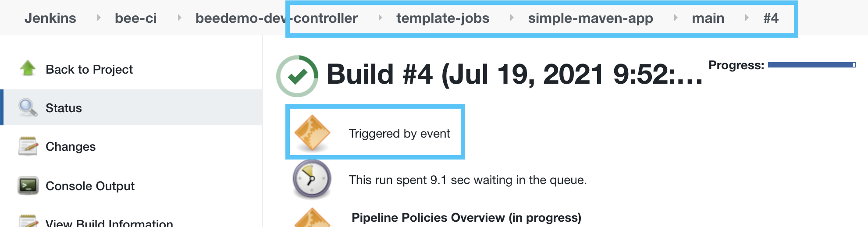The width and height of the screenshot is (868, 227).
Task: Open the simple-maven-app breadcrumb link
Action: [590, 18]
